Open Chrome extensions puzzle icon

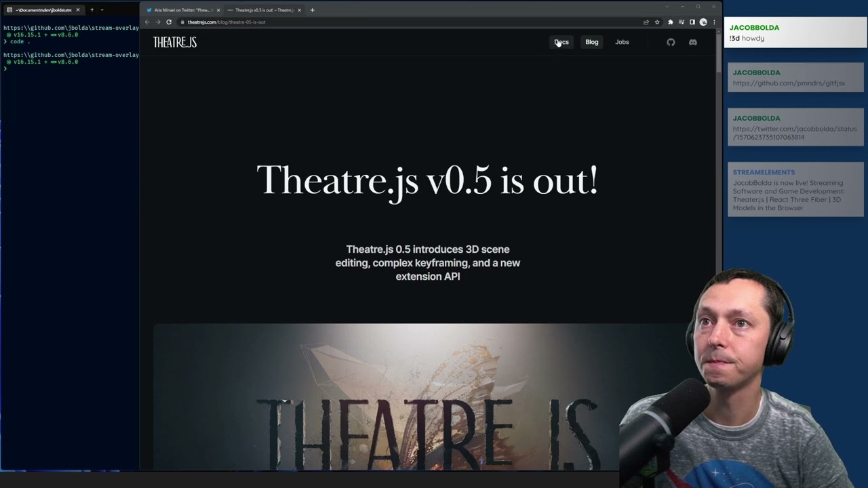point(671,22)
